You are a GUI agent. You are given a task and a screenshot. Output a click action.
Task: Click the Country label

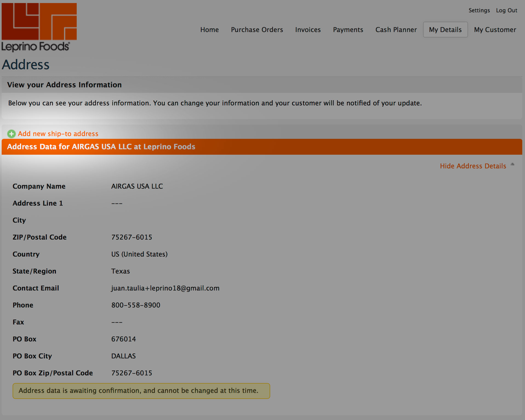26,254
